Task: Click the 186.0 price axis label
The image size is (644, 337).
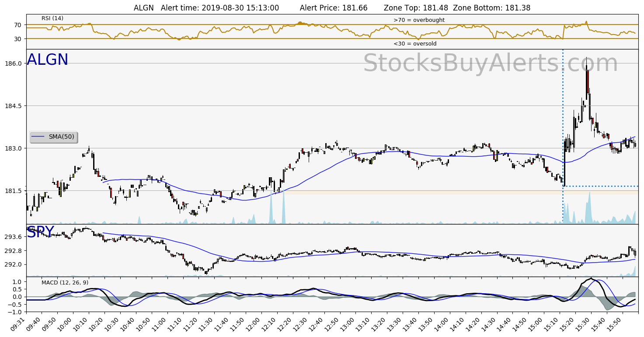Action: [x=14, y=63]
